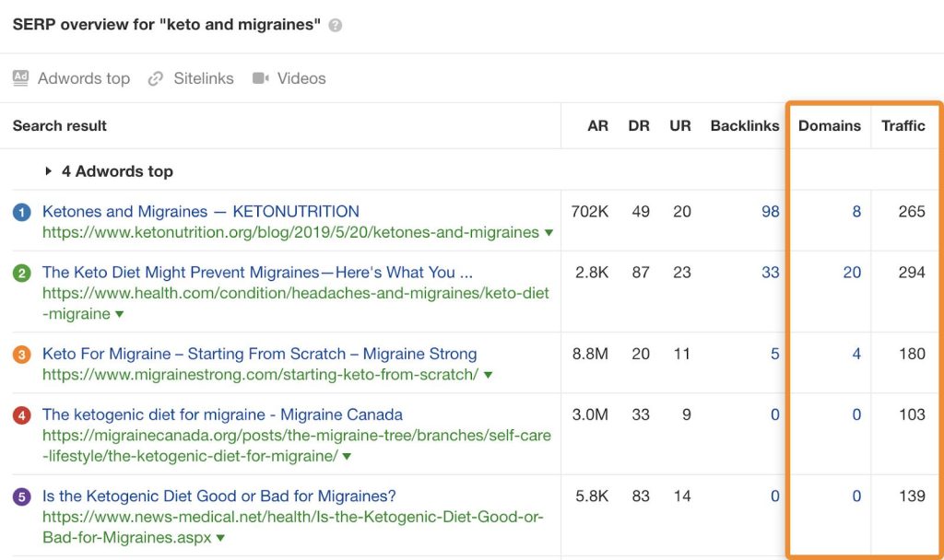Click the Sitelinks chain icon
The height and width of the screenshot is (560, 944).
[x=157, y=78]
